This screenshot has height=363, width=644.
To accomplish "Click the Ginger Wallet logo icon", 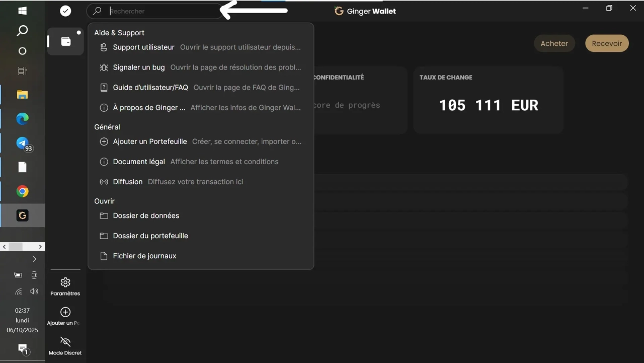I will [x=339, y=11].
